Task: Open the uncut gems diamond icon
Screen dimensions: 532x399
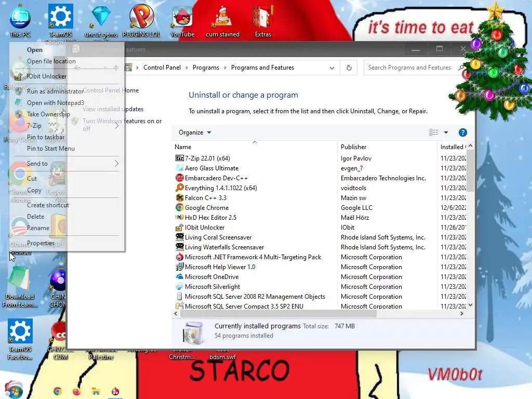Action: [x=101, y=20]
